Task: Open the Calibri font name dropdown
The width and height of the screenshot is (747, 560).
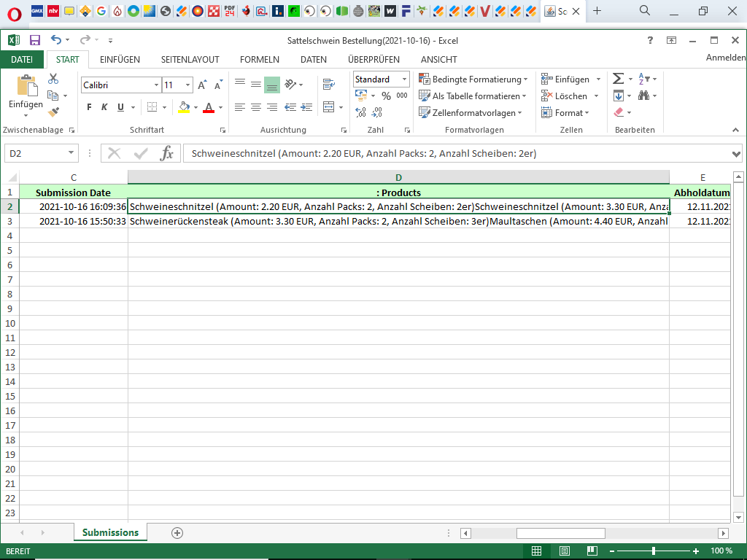Action: coord(120,85)
